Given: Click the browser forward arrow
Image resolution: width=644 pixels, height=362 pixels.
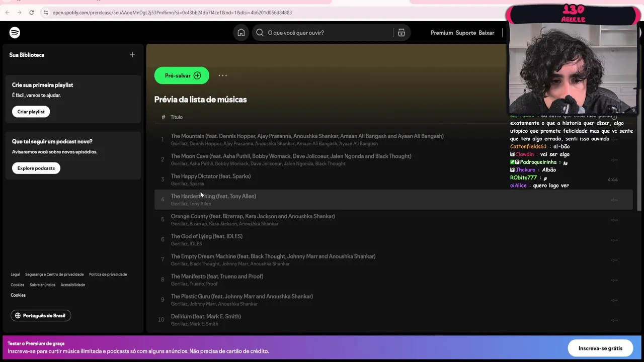Looking at the screenshot, I should [19, 12].
